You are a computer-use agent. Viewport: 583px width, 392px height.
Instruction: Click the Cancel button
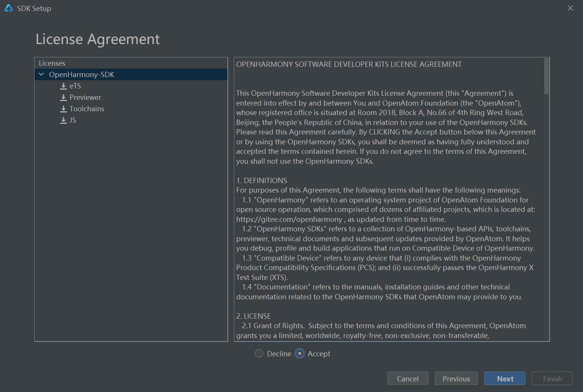[x=408, y=379]
